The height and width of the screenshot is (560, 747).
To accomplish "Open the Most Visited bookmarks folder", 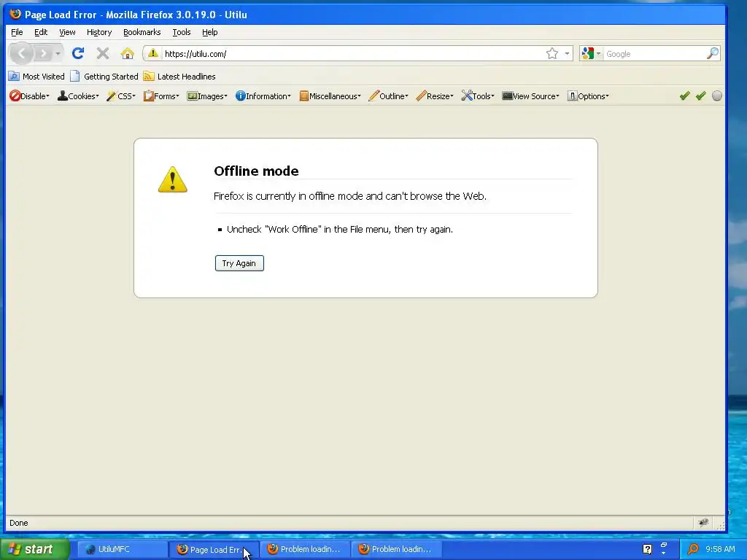I will (36, 76).
